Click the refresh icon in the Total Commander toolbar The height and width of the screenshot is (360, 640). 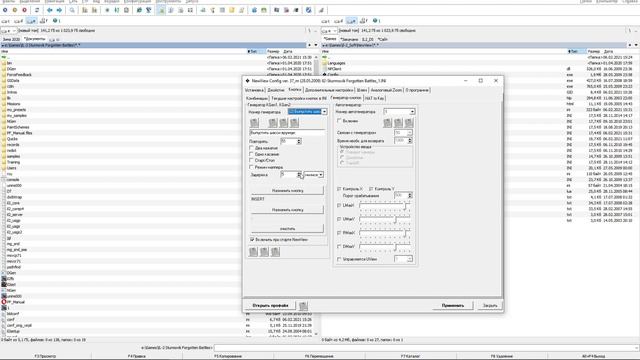(37, 10)
